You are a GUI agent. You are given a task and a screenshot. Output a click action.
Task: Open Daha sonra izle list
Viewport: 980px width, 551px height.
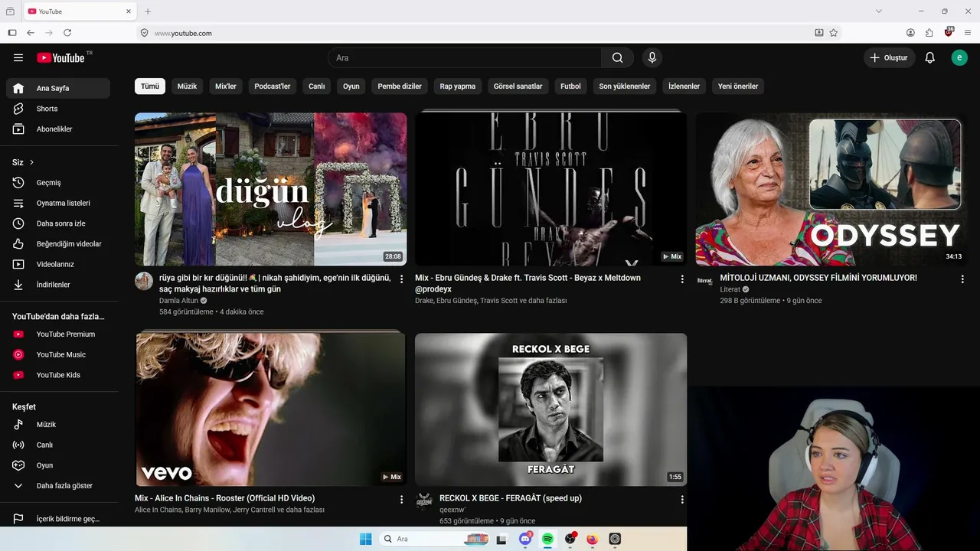58,223
